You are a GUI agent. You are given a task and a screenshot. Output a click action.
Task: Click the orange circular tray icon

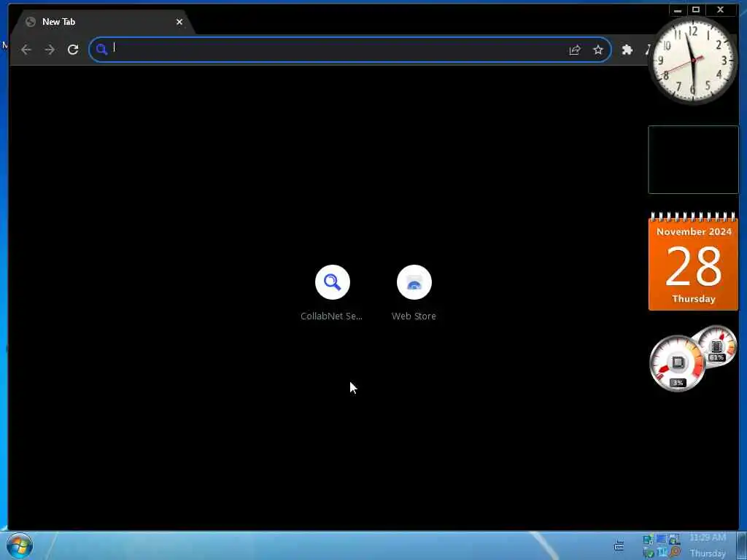[x=675, y=553]
